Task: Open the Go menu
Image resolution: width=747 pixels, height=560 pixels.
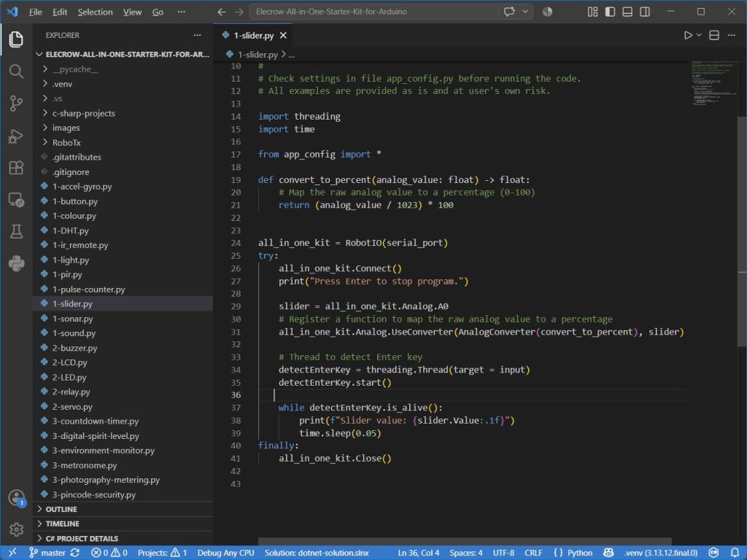Action: pyautogui.click(x=158, y=12)
